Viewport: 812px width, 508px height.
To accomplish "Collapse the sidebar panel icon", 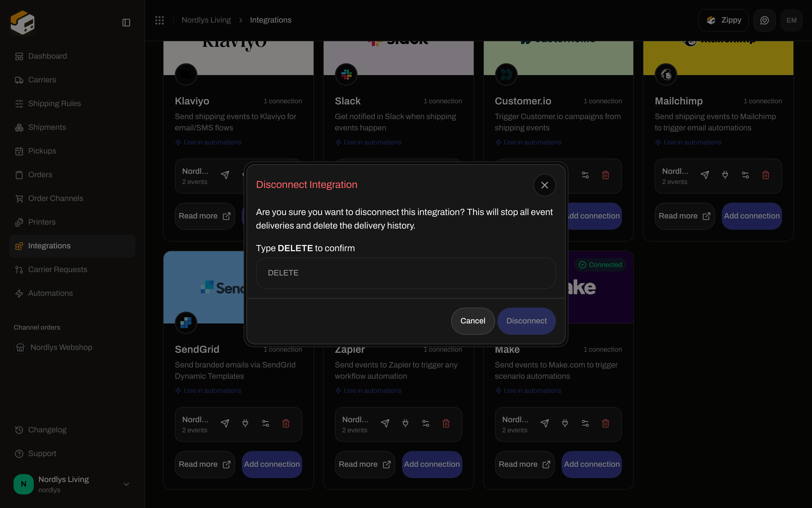I will pos(126,23).
